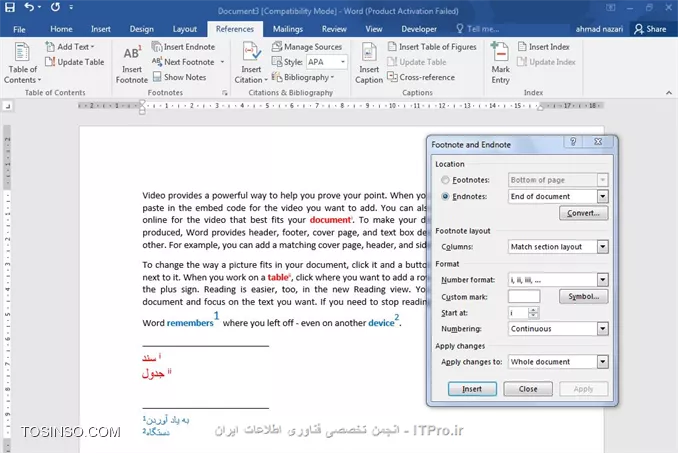Click the Insert Caption icon
The height and width of the screenshot is (453, 678).
click(369, 53)
